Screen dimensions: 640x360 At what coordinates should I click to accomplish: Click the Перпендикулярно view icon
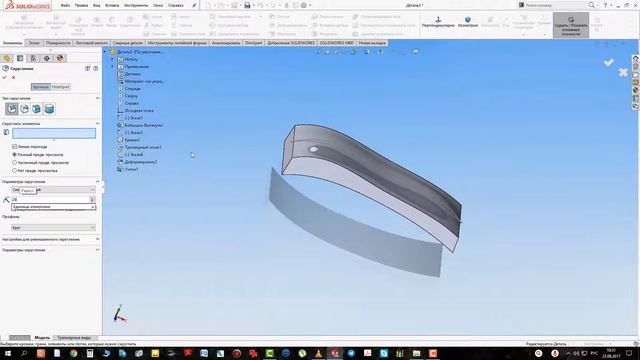coord(438,22)
